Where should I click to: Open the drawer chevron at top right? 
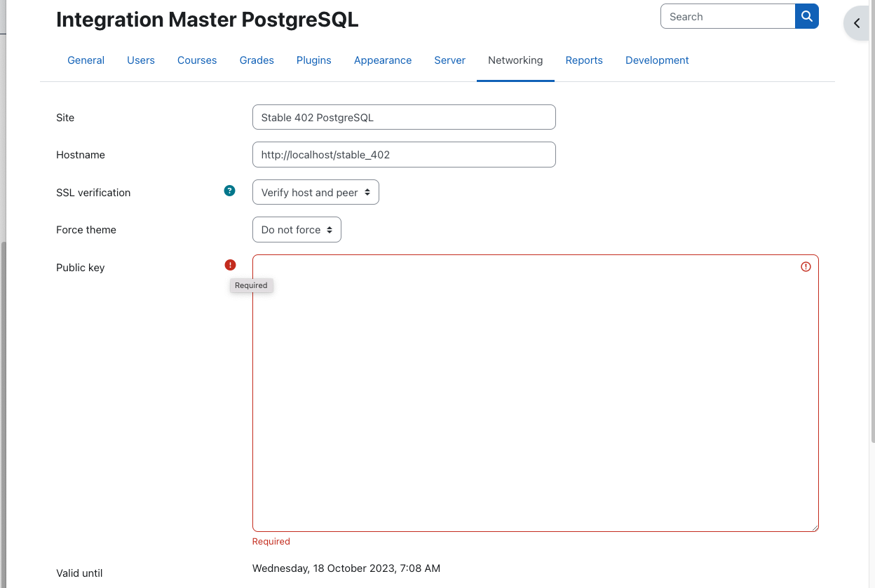(x=857, y=23)
